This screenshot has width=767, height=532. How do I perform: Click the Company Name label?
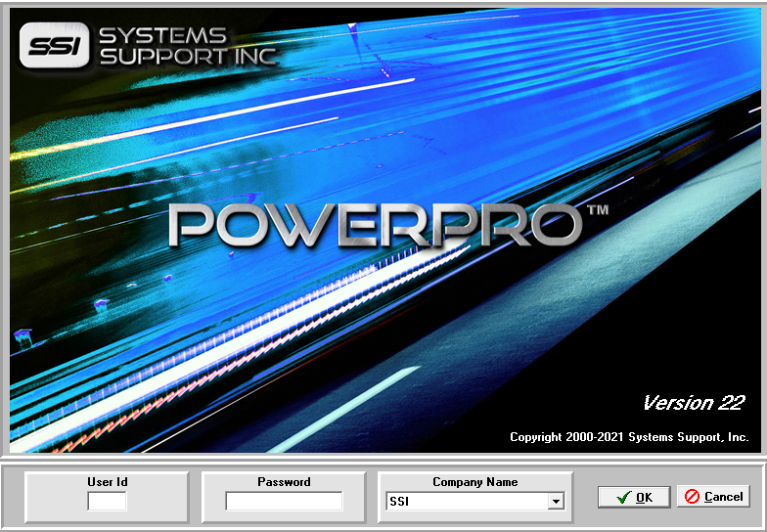[474, 482]
